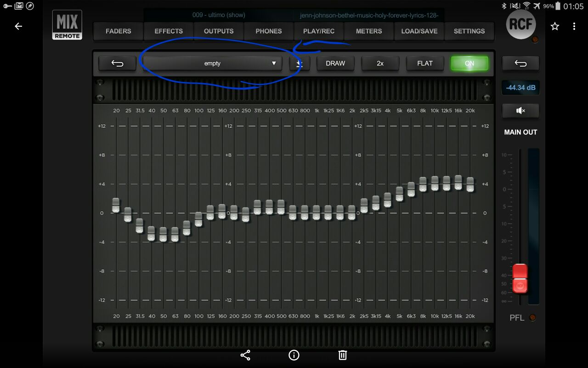588x368 pixels.
Task: Mute Main Out with the speaker icon
Action: click(520, 110)
